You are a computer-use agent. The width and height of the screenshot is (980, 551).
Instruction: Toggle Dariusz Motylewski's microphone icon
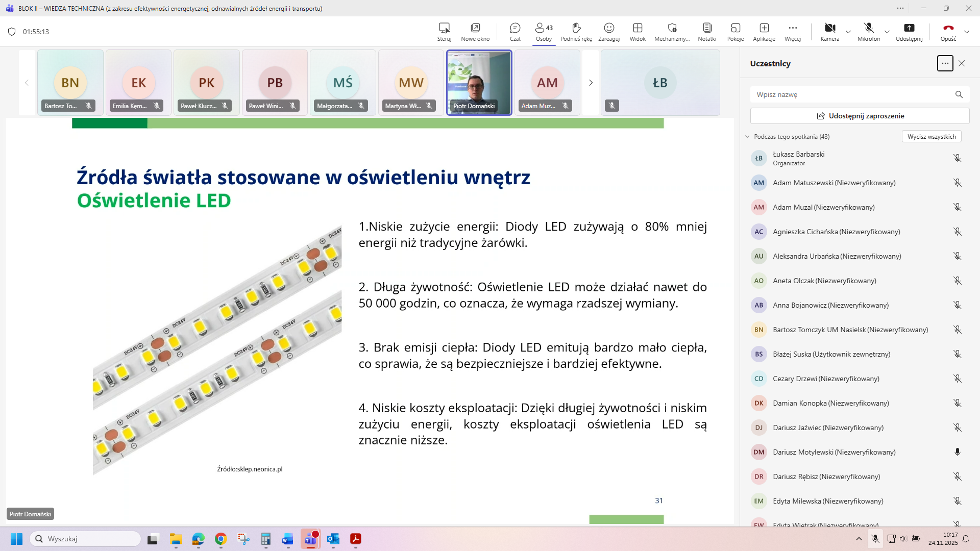[958, 452]
